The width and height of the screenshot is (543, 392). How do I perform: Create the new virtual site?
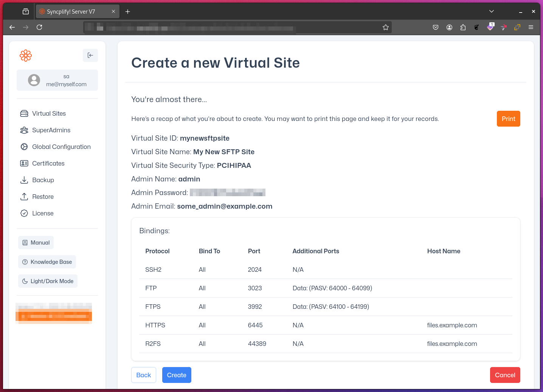coord(177,375)
